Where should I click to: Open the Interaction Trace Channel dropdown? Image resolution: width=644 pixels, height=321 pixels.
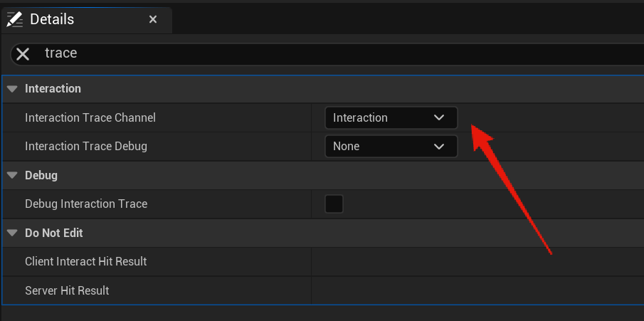point(390,117)
